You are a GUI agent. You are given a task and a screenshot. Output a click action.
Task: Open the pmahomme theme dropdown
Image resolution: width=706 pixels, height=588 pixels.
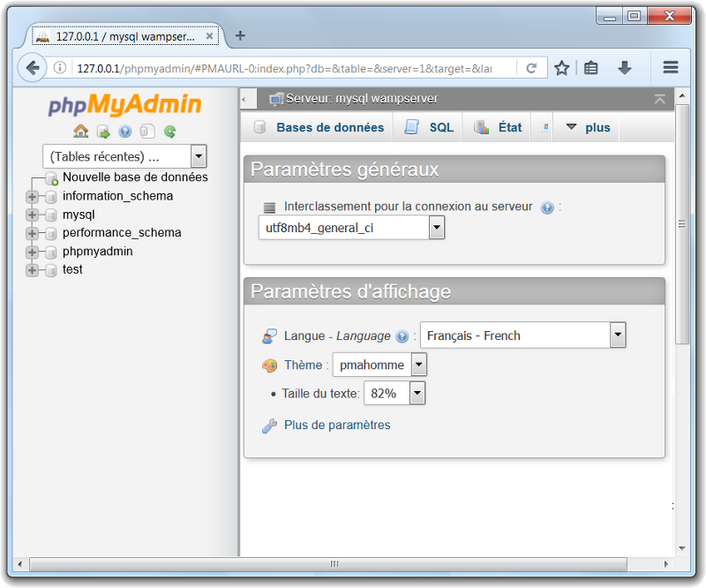coord(379,365)
